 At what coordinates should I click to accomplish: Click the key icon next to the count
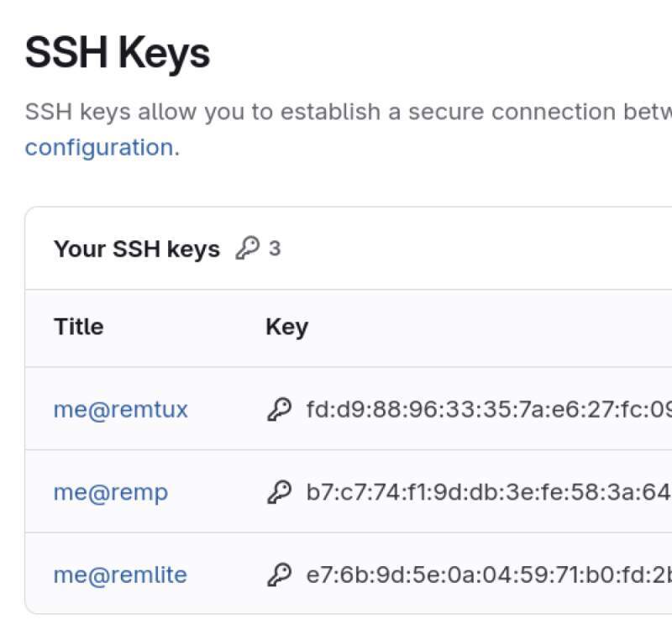pos(247,249)
